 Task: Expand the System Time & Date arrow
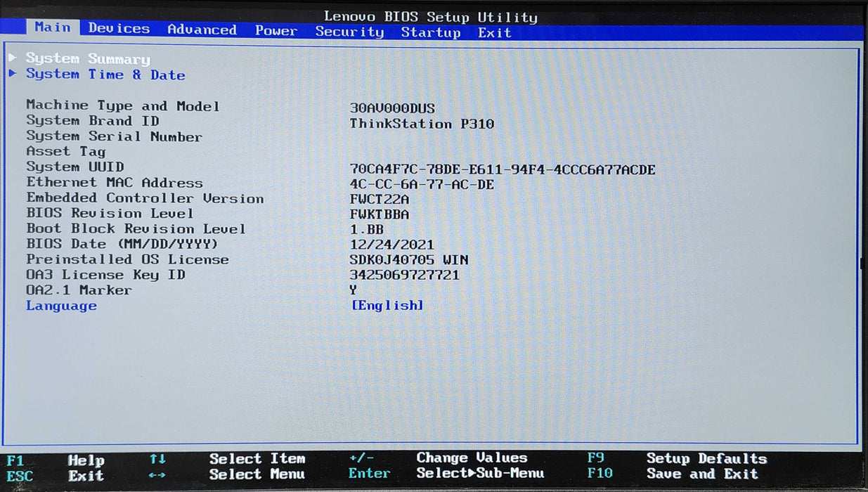click(13, 72)
